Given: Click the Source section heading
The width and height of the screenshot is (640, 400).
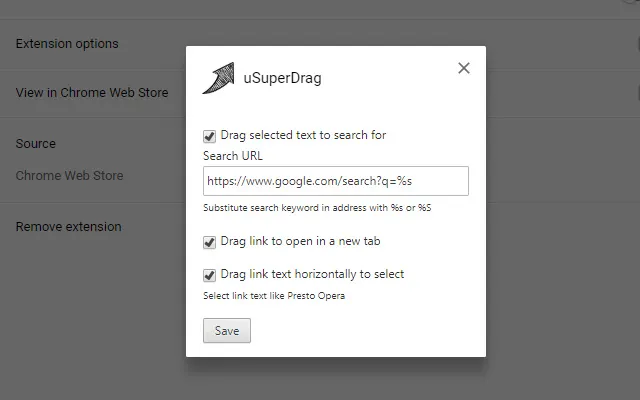Looking at the screenshot, I should (36, 144).
